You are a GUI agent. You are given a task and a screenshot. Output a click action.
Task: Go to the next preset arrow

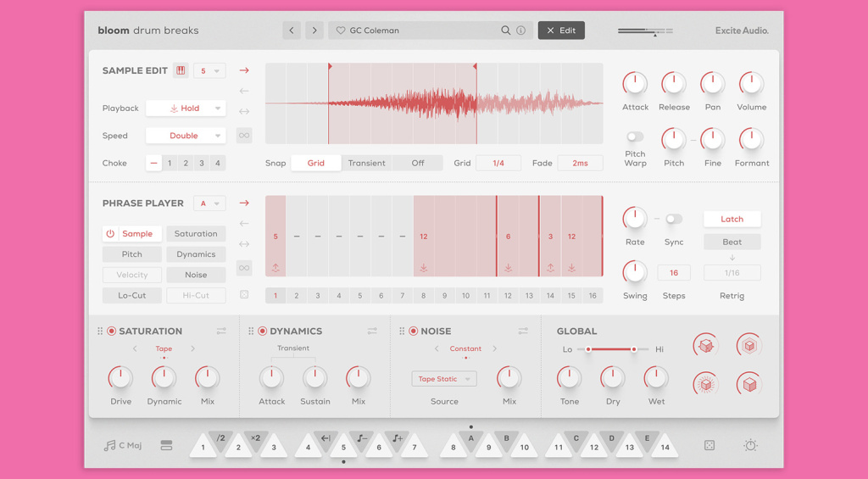[x=314, y=31]
